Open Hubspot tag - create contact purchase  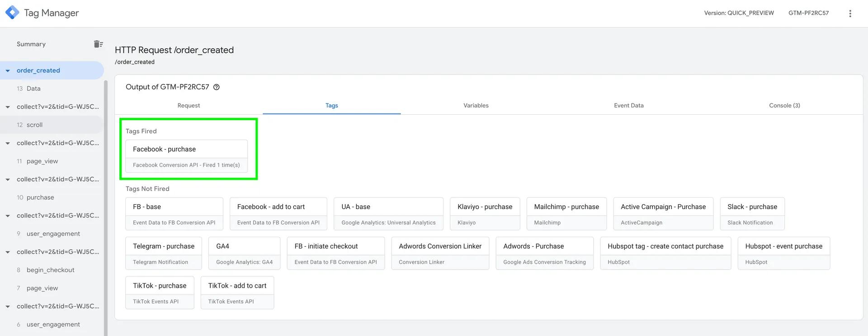tap(665, 253)
